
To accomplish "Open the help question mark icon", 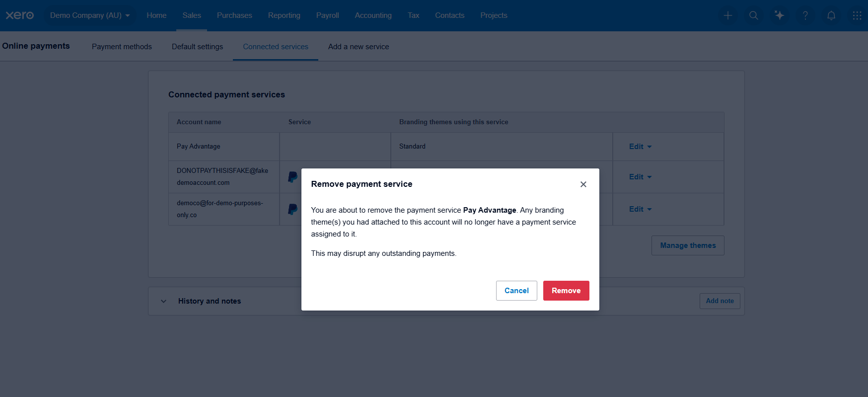I will (805, 15).
